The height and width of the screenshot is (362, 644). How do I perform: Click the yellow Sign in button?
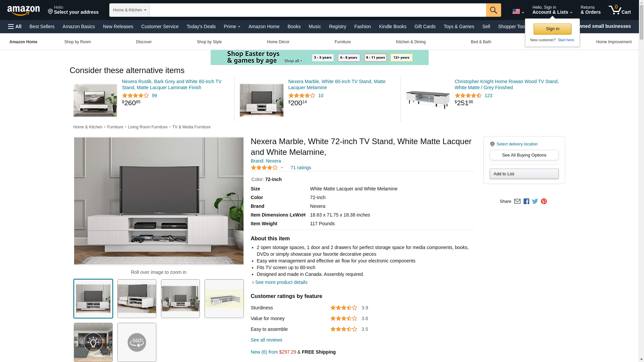coord(552,29)
